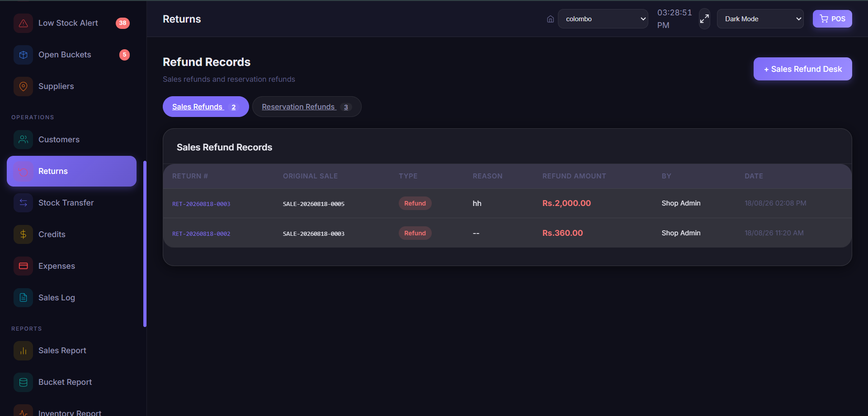
Task: Click the Suppliers location pin icon
Action: point(23,86)
